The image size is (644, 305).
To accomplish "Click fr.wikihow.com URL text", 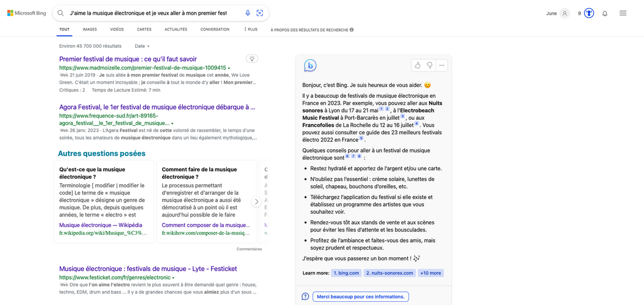I will pos(206,234).
